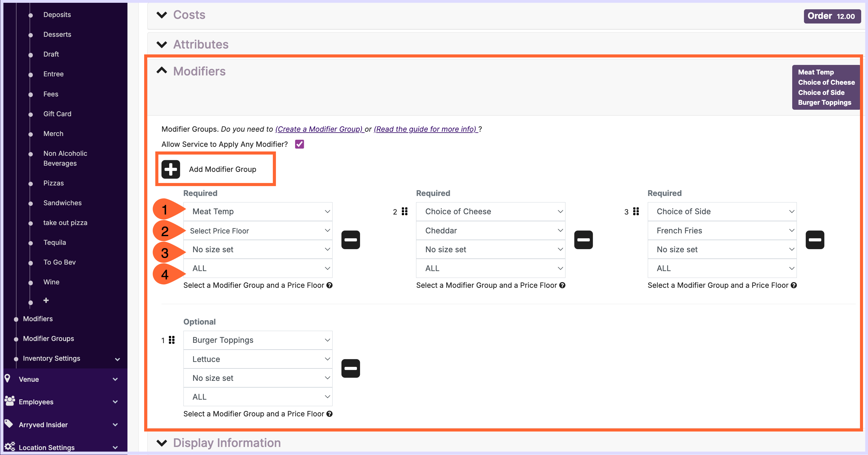Remove the Burger Toppings optional group

tap(350, 368)
